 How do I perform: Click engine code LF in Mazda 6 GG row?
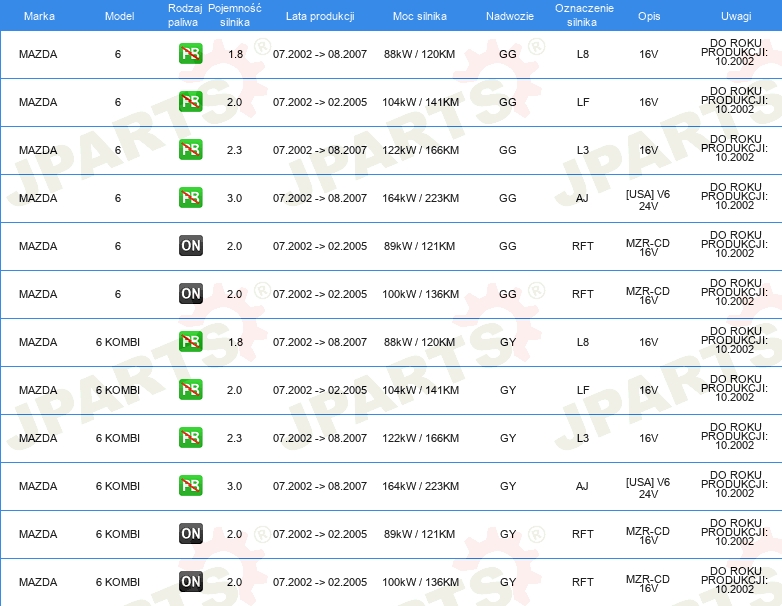click(x=583, y=102)
